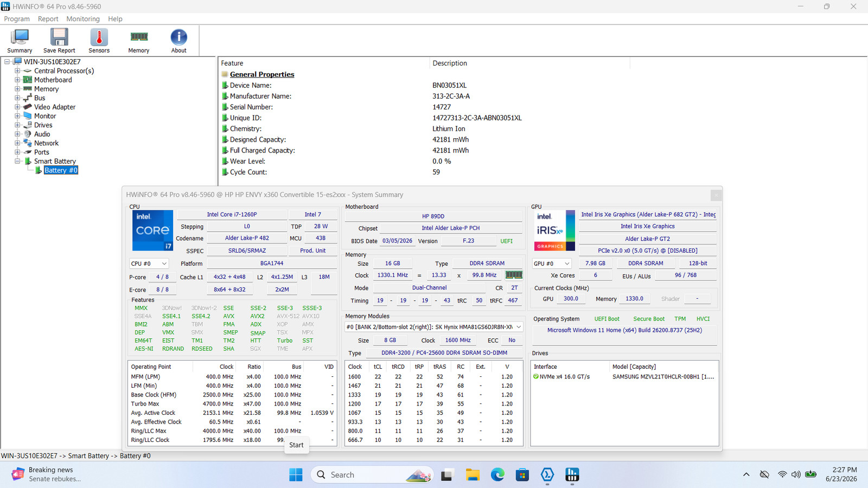
Task: Expand the Video Adapter tree node
Action: point(17,107)
